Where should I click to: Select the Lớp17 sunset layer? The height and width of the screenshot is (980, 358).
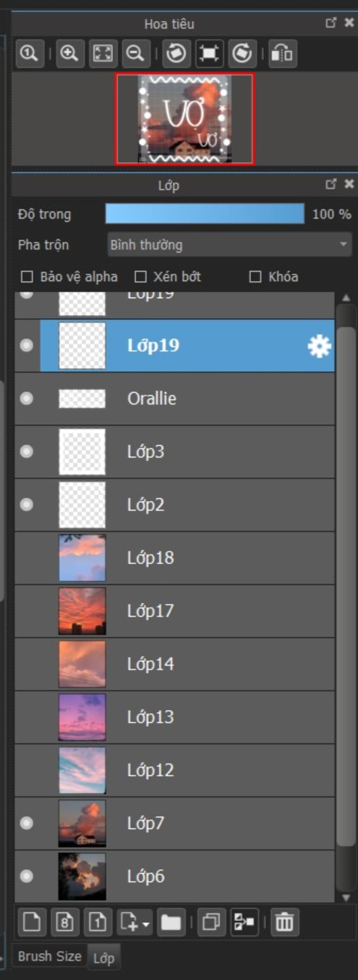[174, 611]
